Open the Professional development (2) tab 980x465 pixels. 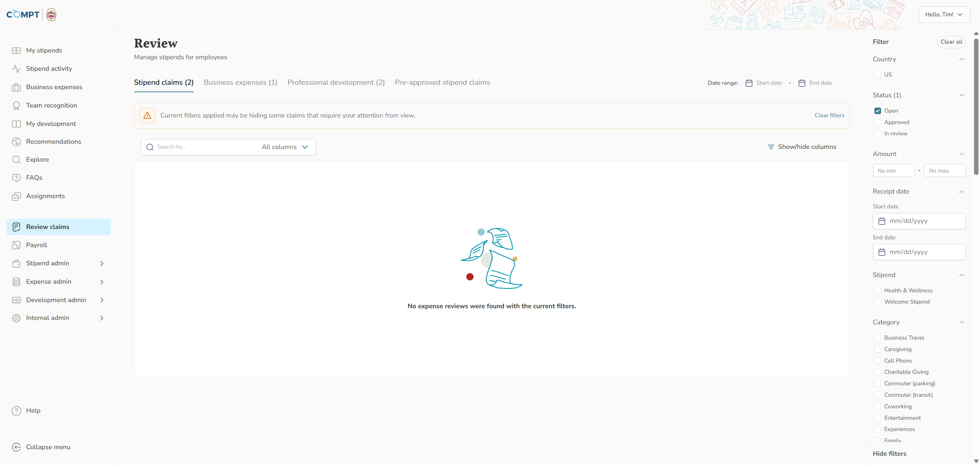tap(335, 83)
